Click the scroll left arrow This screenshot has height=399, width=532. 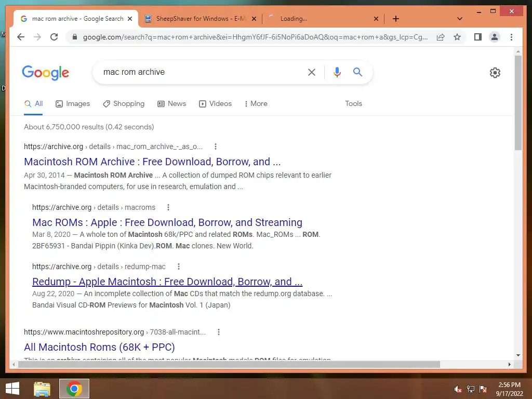click(14, 364)
